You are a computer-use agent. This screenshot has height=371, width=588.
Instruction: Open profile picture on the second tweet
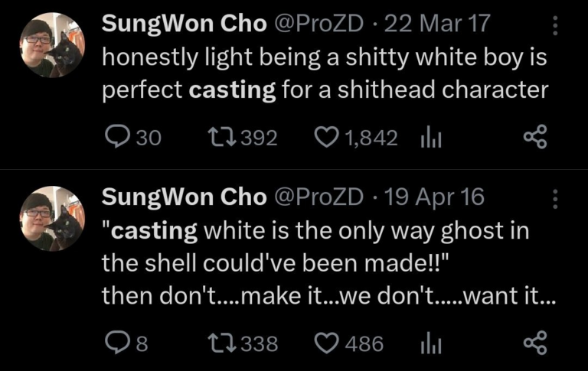click(x=52, y=219)
